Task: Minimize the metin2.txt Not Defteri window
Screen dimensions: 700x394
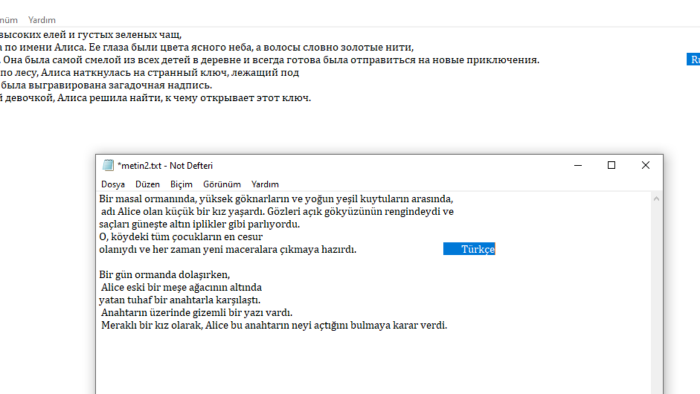Action: (x=578, y=165)
